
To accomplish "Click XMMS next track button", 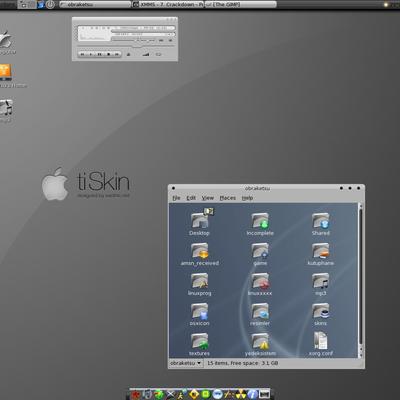I will tap(117, 54).
